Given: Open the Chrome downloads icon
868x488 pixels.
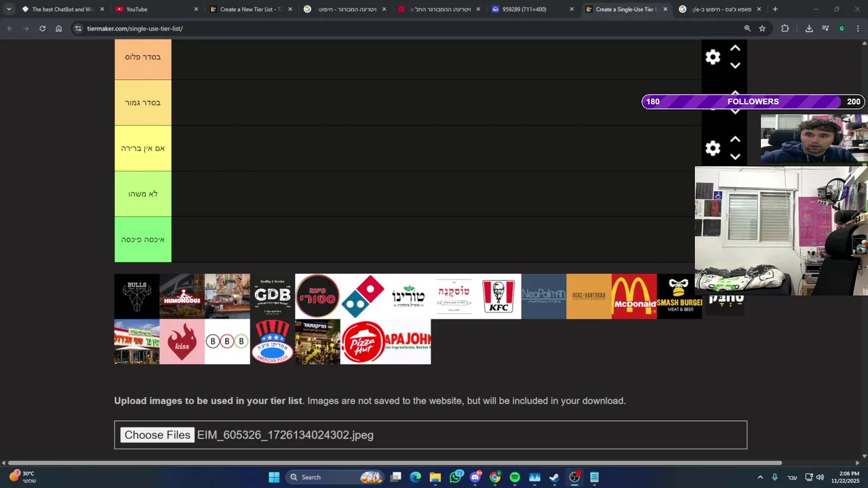Looking at the screenshot, I should coord(809,28).
